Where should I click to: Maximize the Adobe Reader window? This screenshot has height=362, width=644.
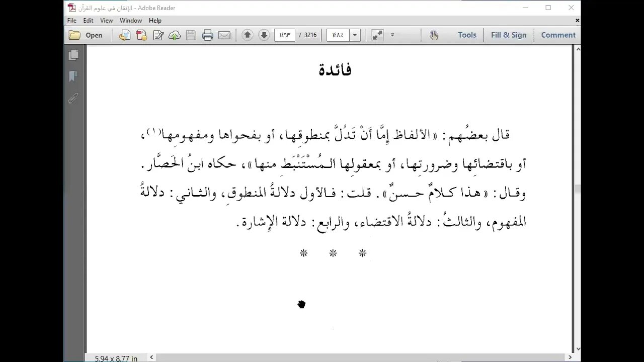[548, 8]
